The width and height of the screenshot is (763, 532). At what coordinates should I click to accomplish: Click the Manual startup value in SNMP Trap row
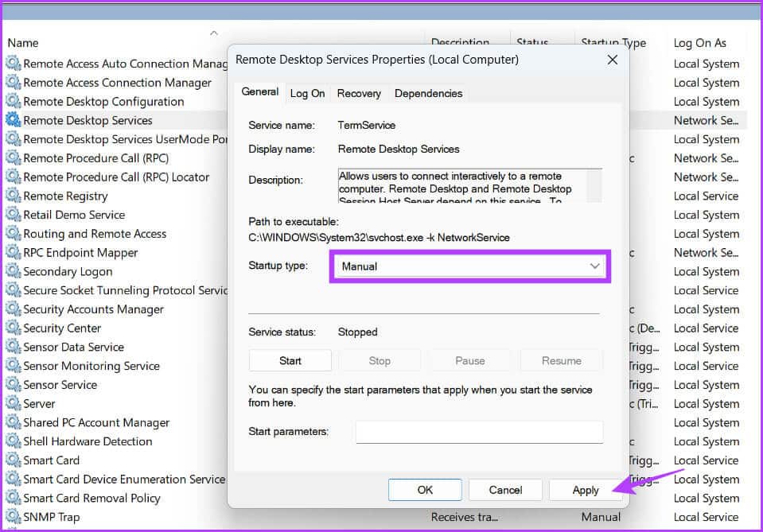click(601, 517)
